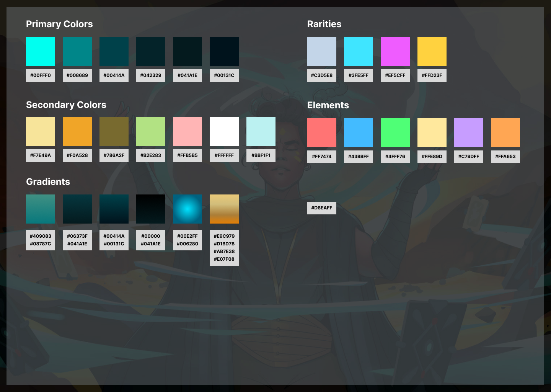Click the Rarities heading

324,24
